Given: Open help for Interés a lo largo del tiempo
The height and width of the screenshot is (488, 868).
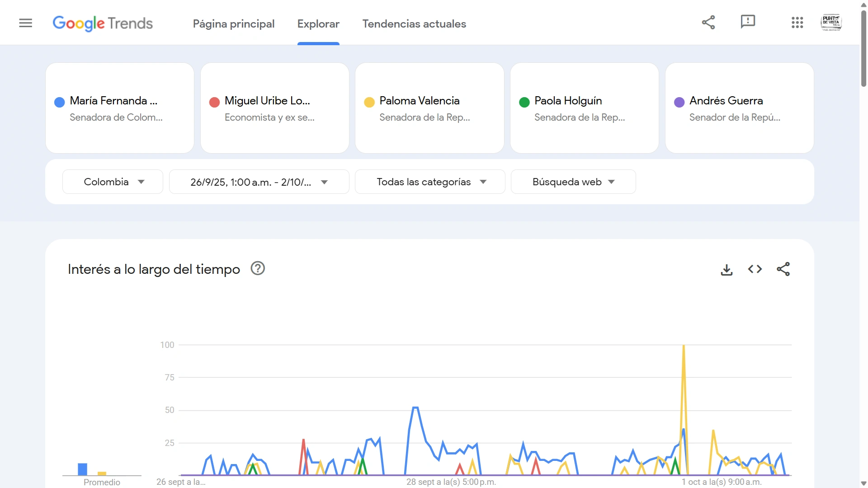Looking at the screenshot, I should coord(258,268).
